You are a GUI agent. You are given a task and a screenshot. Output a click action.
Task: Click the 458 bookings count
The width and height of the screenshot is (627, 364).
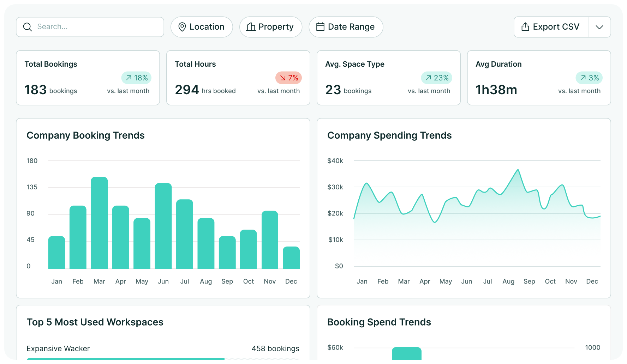coord(275,348)
